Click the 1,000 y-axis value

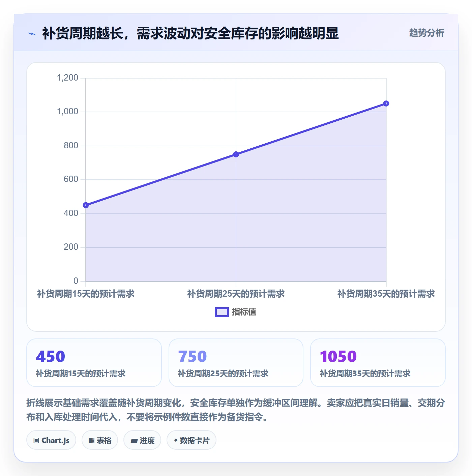pyautogui.click(x=67, y=112)
